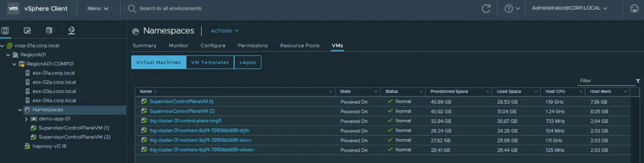Open the State column dropdown menu
644x163 pixels.
(376, 92)
